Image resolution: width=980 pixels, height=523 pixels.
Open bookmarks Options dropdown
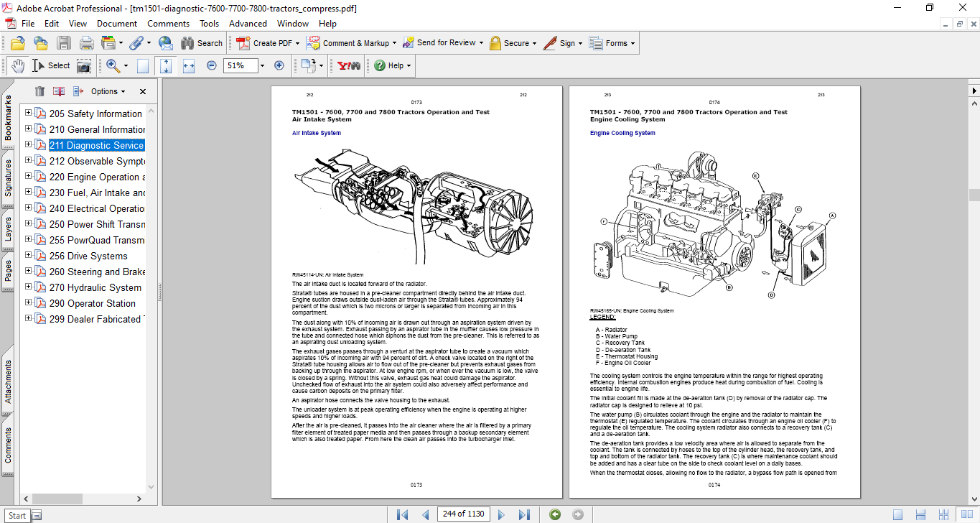pyautogui.click(x=108, y=91)
